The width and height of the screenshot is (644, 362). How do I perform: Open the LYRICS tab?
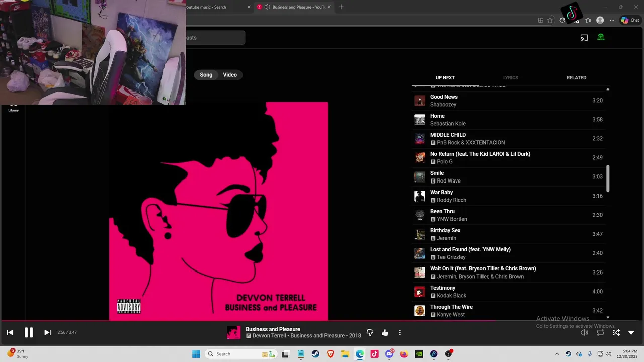click(511, 78)
